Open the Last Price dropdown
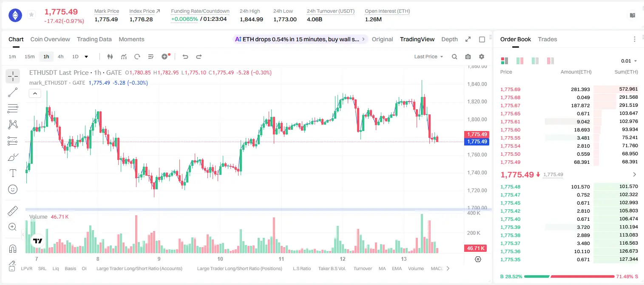 click(x=428, y=57)
